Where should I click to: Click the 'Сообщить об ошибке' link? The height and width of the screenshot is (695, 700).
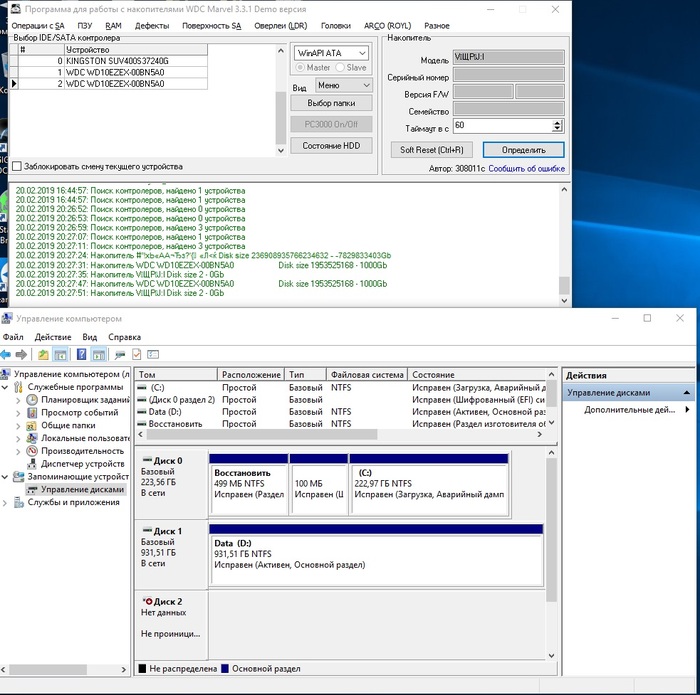tap(526, 169)
